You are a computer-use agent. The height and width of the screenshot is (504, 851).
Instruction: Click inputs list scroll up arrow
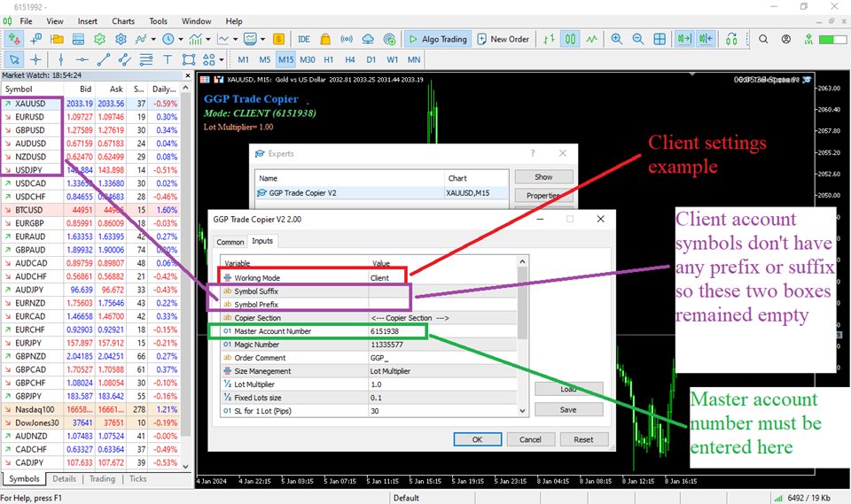pos(522,261)
